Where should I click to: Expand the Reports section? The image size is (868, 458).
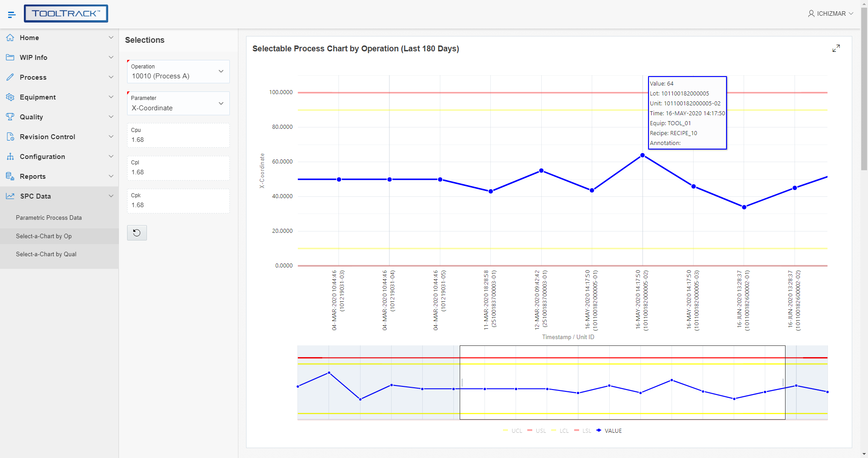tap(59, 176)
